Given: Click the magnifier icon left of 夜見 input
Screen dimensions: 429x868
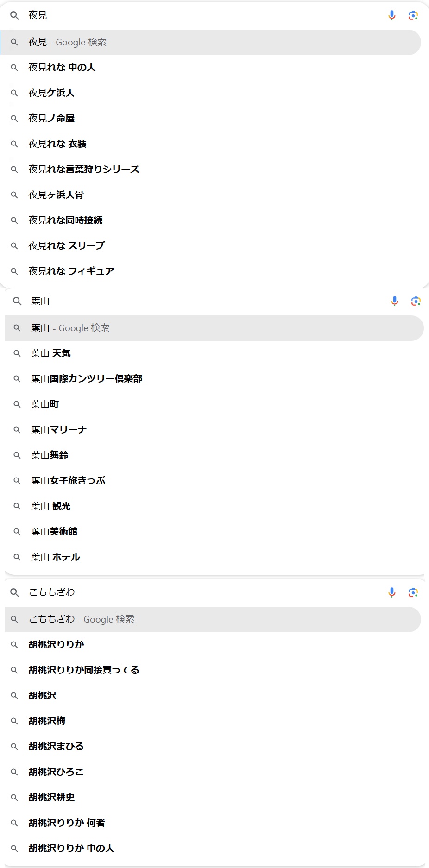Looking at the screenshot, I should click(14, 15).
